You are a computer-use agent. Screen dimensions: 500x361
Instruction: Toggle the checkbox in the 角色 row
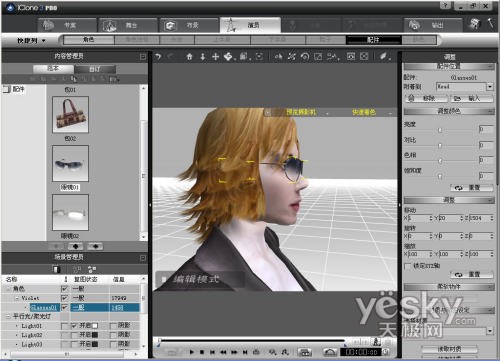(64, 289)
